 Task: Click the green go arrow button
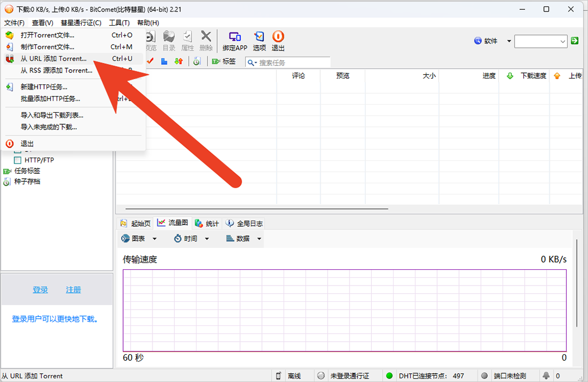click(574, 40)
